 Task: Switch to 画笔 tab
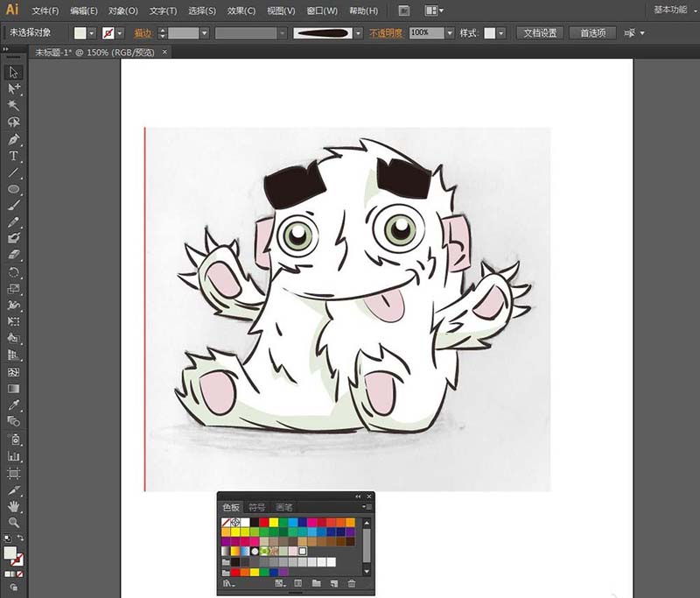[283, 507]
